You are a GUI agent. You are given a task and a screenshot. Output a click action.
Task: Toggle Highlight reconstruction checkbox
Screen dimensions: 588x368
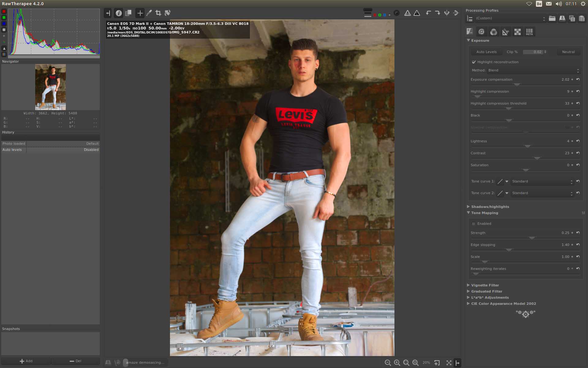(x=474, y=62)
